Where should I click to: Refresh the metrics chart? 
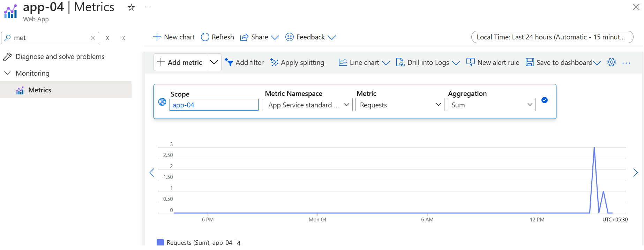tap(217, 37)
